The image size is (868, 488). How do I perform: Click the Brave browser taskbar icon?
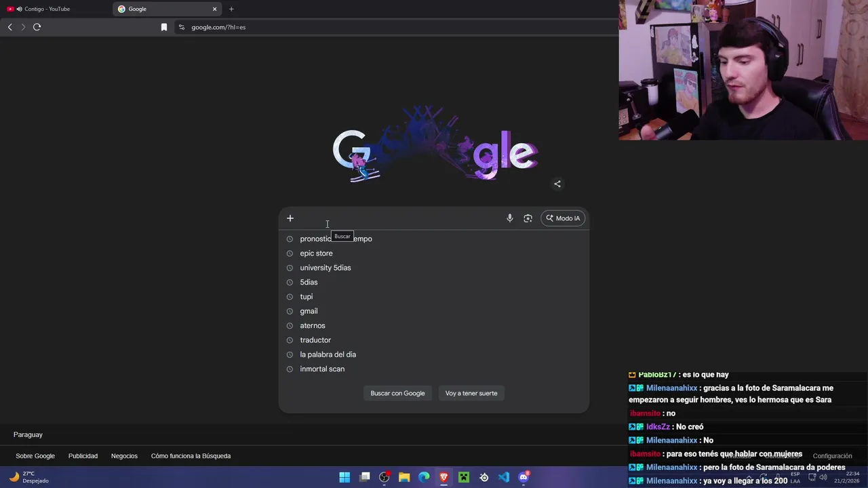pyautogui.click(x=444, y=477)
